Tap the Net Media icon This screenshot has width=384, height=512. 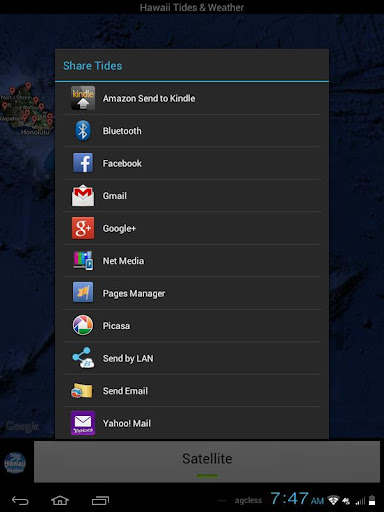pyautogui.click(x=83, y=260)
